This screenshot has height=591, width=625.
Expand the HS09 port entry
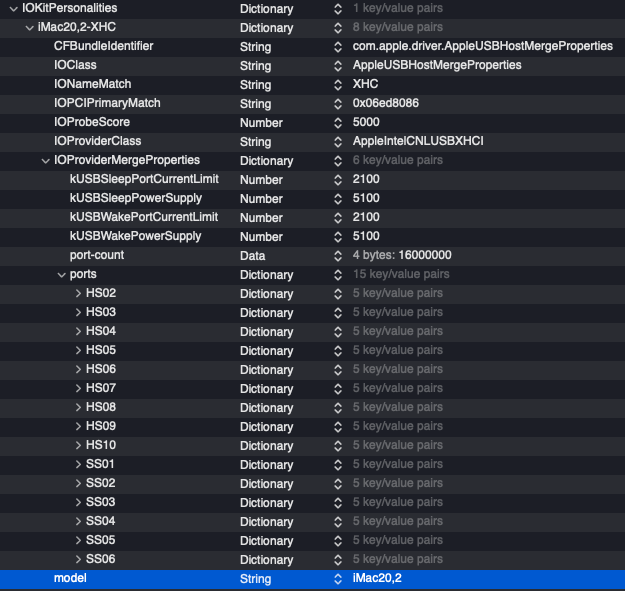coord(78,426)
